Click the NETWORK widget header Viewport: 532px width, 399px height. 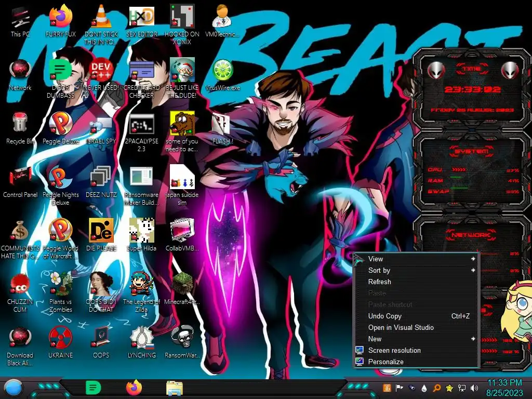(x=472, y=234)
